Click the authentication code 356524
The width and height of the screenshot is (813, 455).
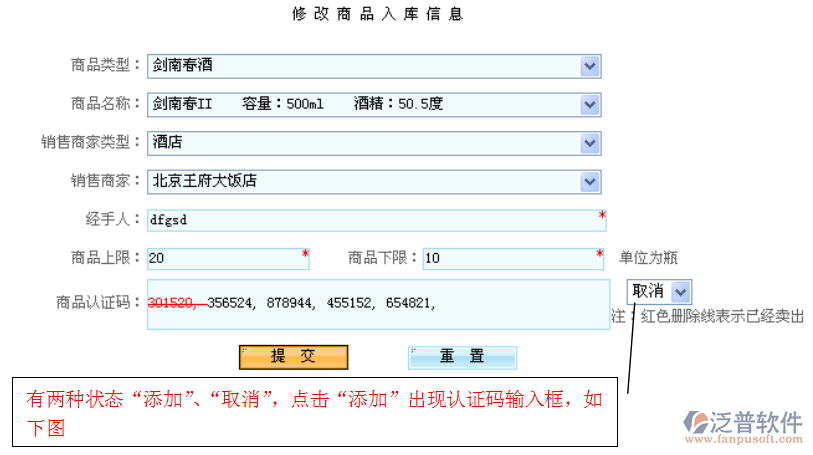point(229,303)
